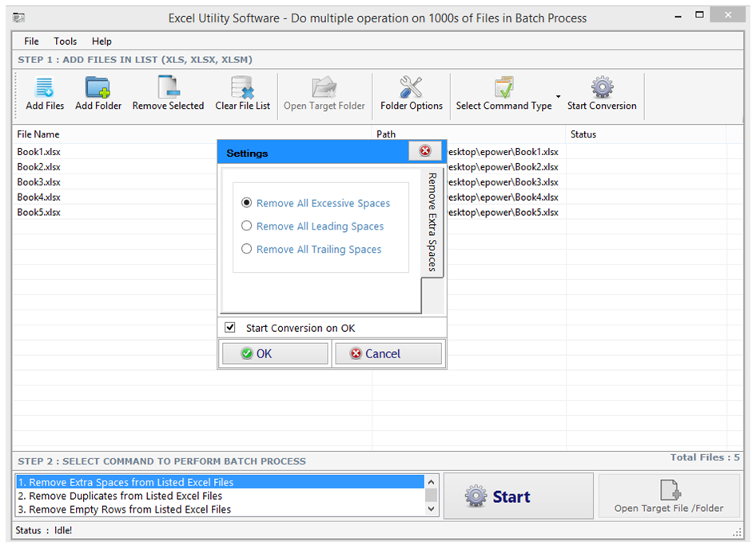
Task: Select Book5.xlsx in the file list
Action: pos(38,212)
